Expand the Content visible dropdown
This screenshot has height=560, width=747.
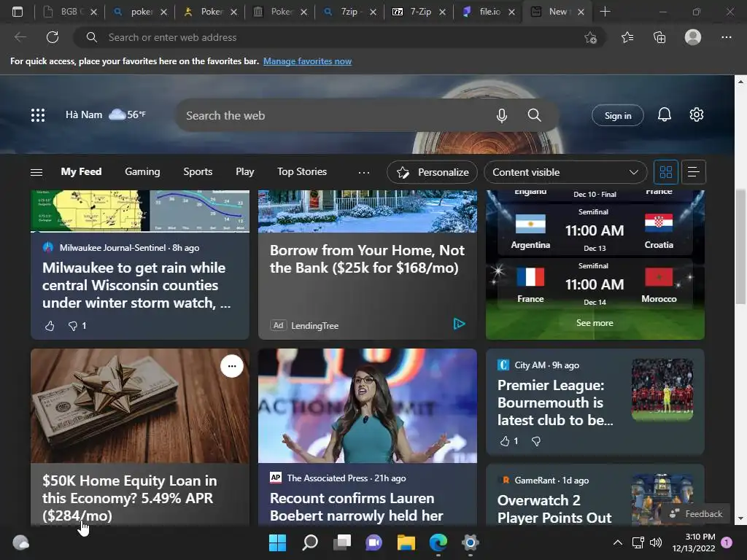coord(565,172)
